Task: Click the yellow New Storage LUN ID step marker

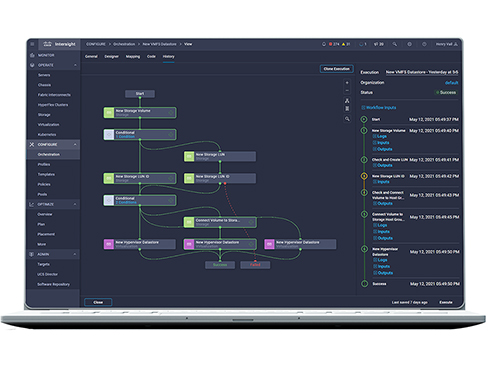Action: click(x=364, y=176)
